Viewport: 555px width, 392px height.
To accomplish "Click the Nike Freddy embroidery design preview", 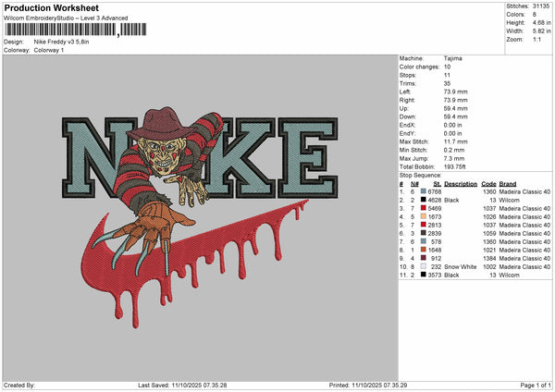I will click(200, 217).
